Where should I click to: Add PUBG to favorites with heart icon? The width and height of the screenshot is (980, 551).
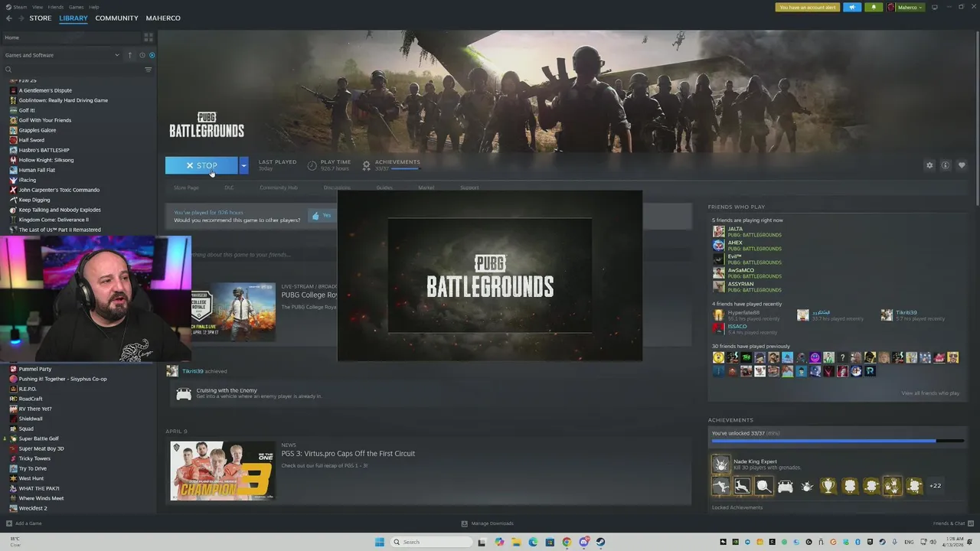[962, 165]
